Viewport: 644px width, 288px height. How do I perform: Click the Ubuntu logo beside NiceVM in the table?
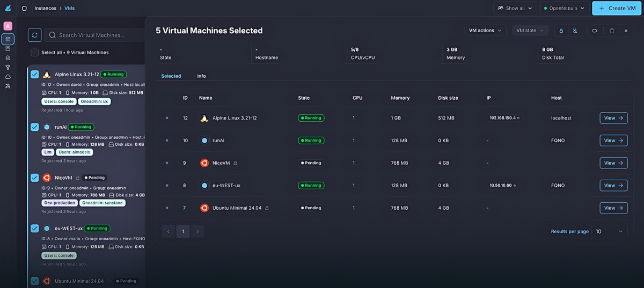click(204, 163)
